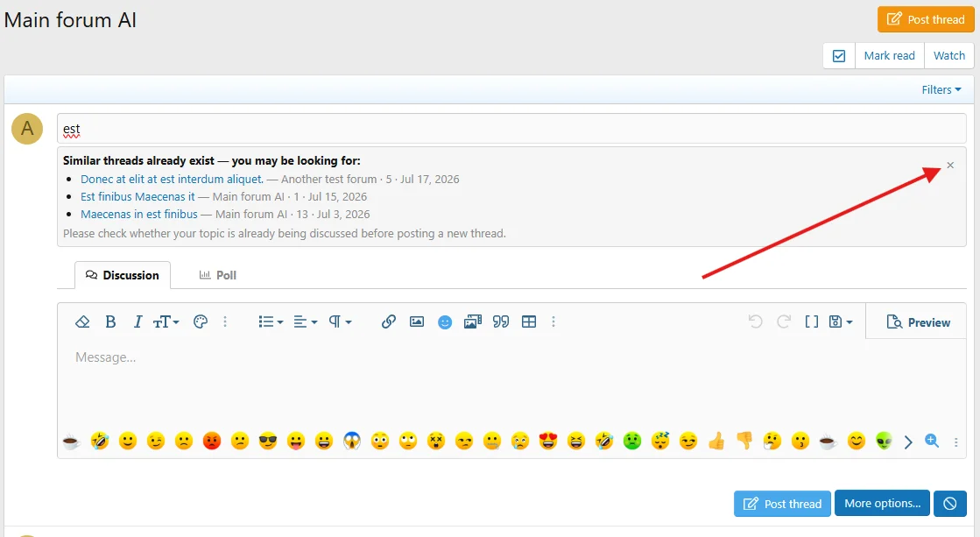Open emoji search magnifier icon
This screenshot has height=537, width=980.
tap(932, 442)
